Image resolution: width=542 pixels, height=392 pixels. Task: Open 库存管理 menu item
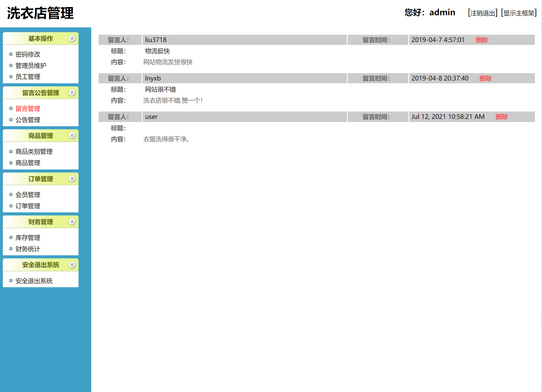28,238
